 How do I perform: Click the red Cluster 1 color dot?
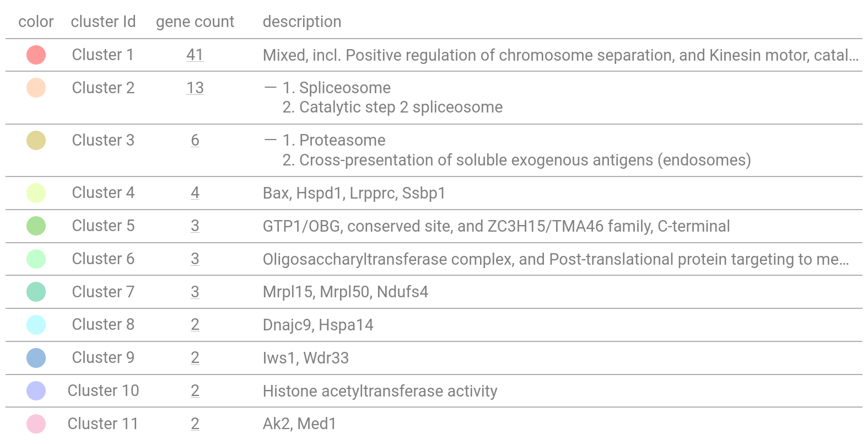36,55
